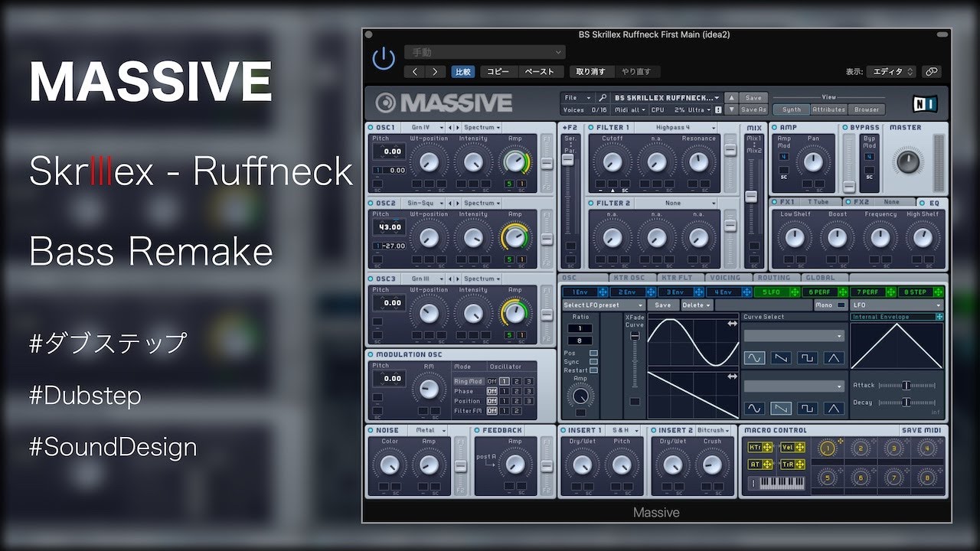Image resolution: width=980 pixels, height=551 pixels.
Task: Click the 比較 (Compare) button
Action: point(463,72)
